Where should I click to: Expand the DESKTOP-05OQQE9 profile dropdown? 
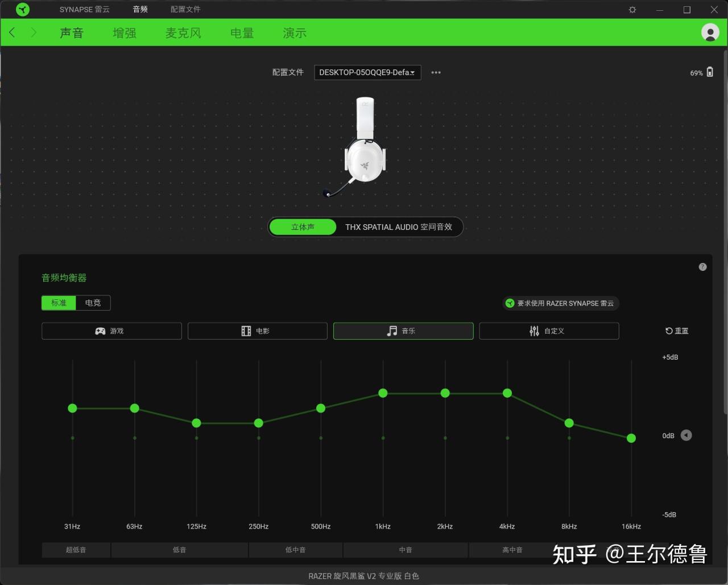click(367, 72)
